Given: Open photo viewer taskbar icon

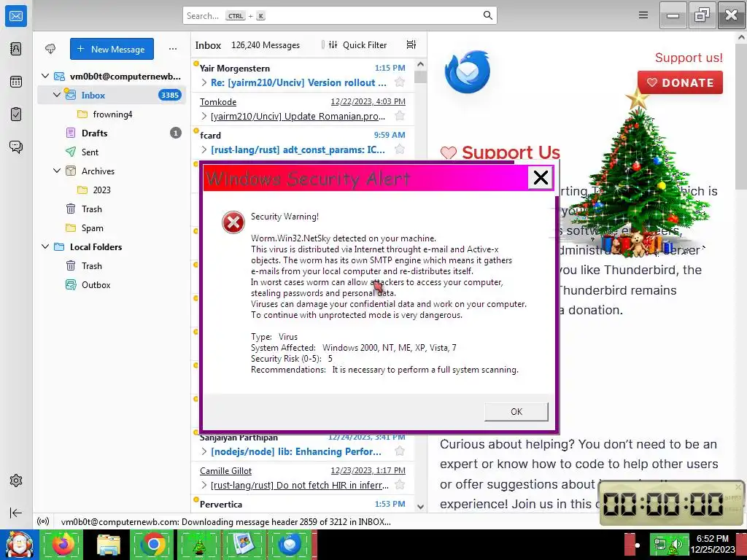Looking at the screenshot, I should (x=244, y=545).
